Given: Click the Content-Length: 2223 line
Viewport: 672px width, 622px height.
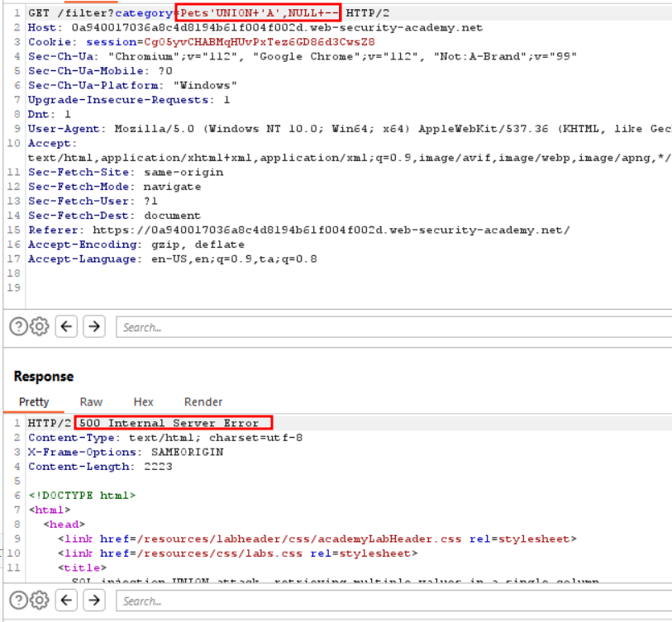Looking at the screenshot, I should [x=100, y=467].
